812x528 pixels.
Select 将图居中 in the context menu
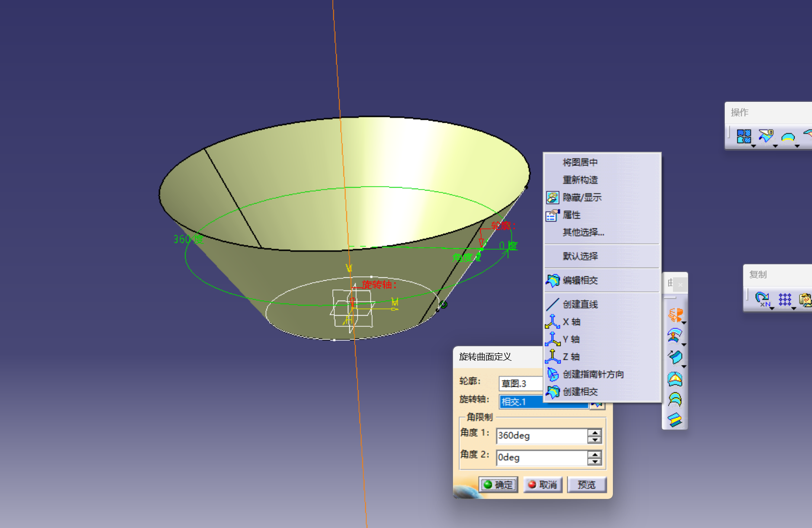pyautogui.click(x=603, y=162)
